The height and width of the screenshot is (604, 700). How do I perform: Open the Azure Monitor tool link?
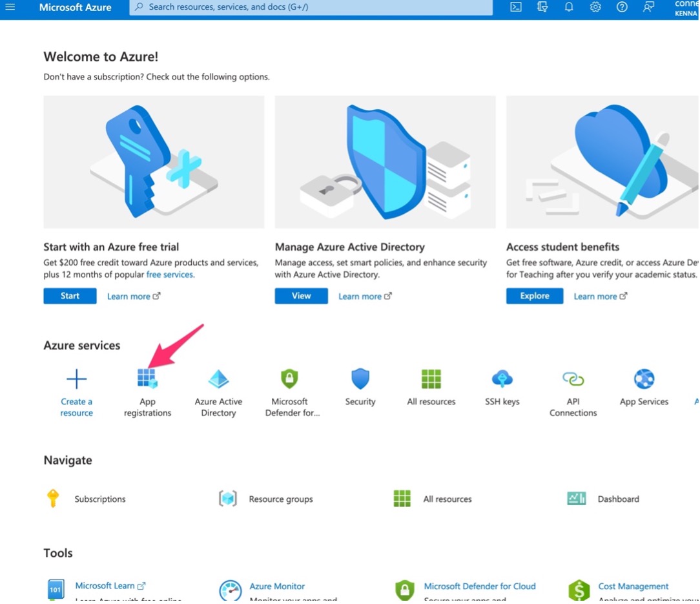coord(277,586)
